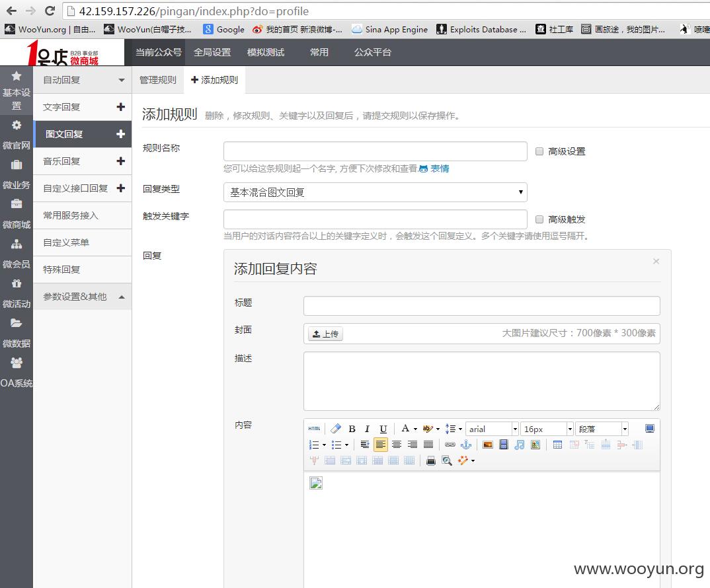Click the font color A icon
Image resolution: width=710 pixels, height=588 pixels.
(x=405, y=428)
